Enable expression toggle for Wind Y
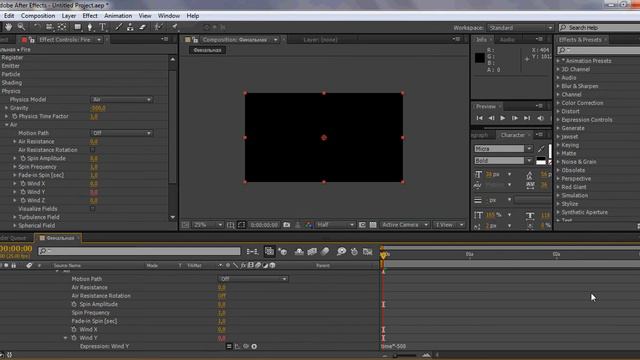The width and height of the screenshot is (640, 360). 229,347
